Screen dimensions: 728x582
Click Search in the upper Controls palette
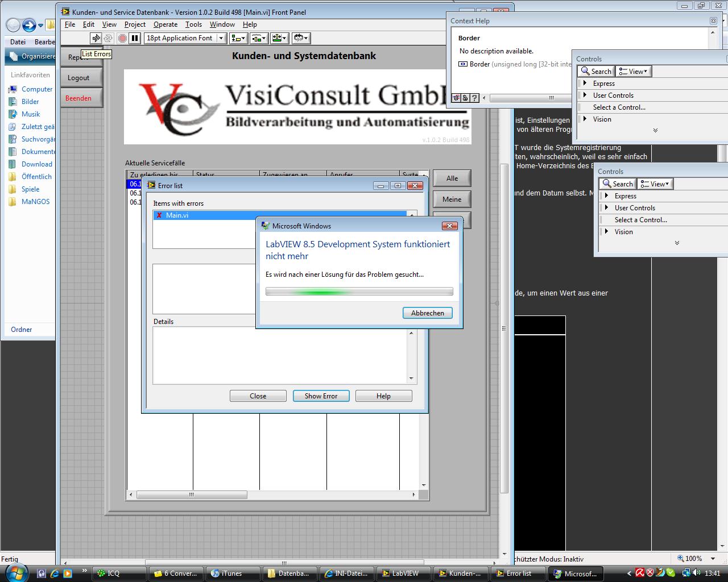(x=595, y=72)
